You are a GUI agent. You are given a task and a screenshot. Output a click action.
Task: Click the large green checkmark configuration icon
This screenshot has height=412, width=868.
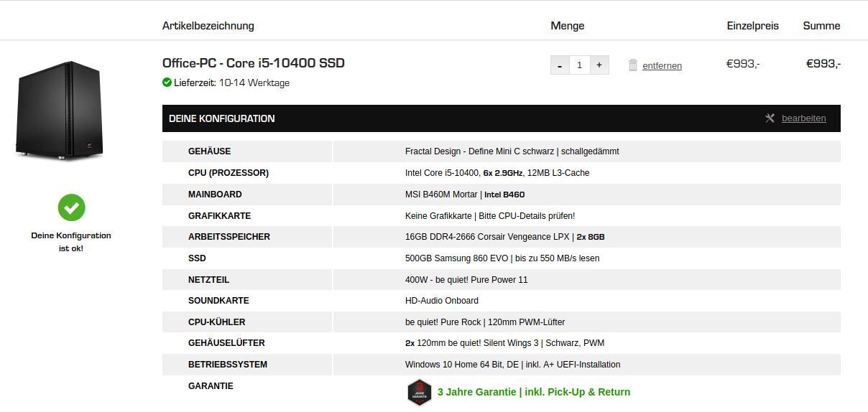click(x=71, y=208)
